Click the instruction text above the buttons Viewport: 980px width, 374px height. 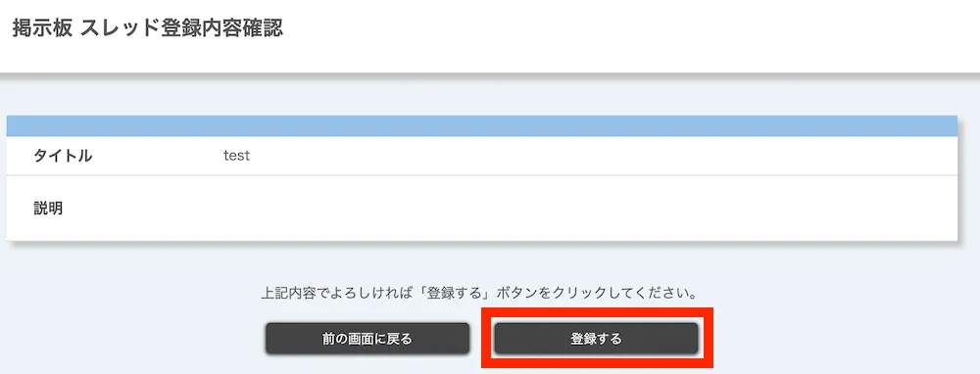[x=479, y=293]
